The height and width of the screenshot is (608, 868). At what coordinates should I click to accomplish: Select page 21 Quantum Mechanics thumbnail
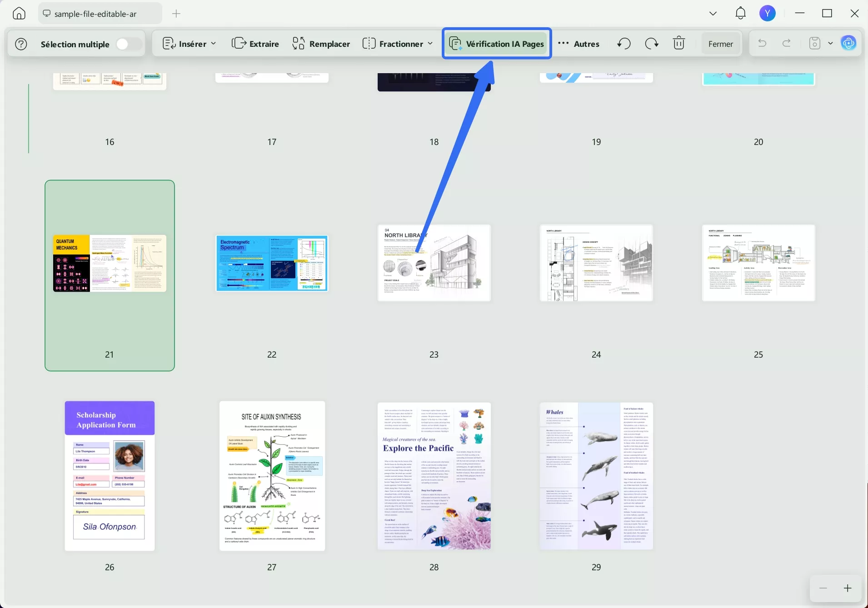pyautogui.click(x=110, y=263)
